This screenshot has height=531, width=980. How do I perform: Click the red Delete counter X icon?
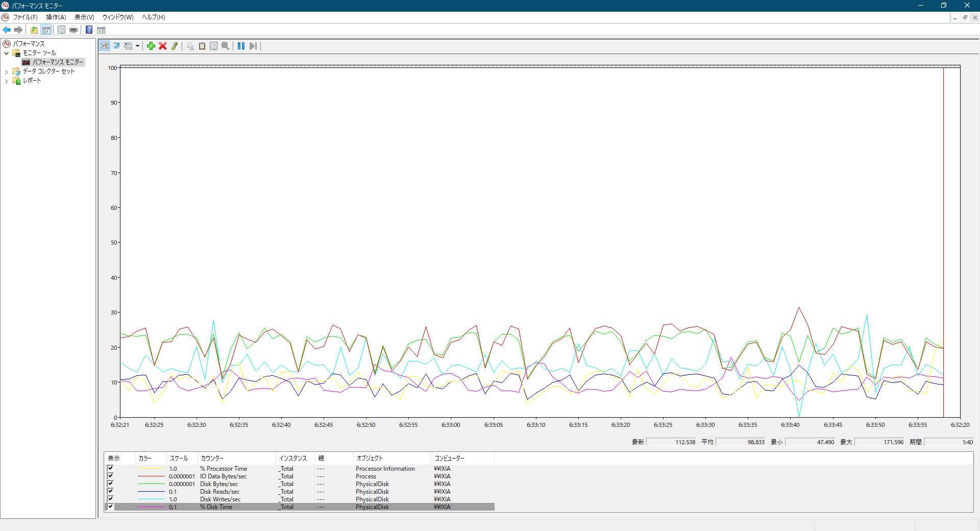click(x=163, y=46)
